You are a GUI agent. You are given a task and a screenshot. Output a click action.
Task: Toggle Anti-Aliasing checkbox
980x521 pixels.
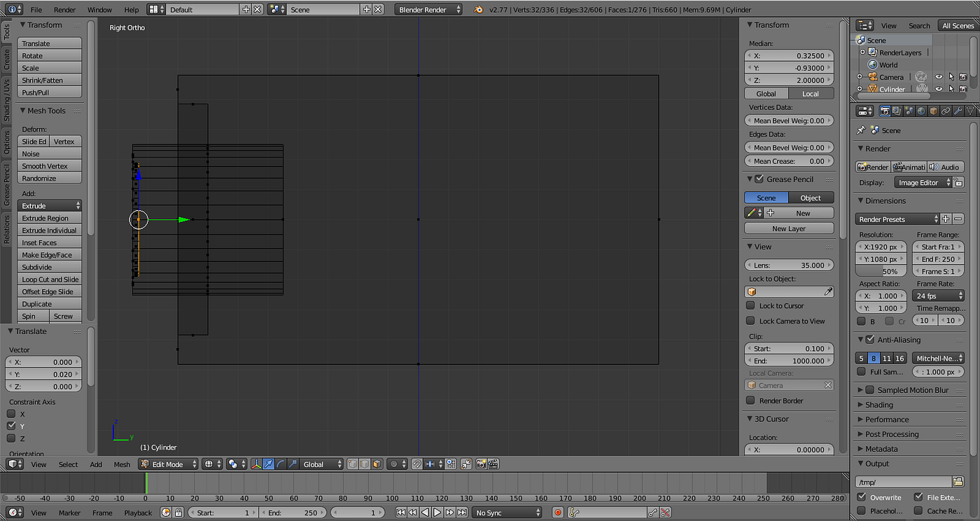coord(870,340)
